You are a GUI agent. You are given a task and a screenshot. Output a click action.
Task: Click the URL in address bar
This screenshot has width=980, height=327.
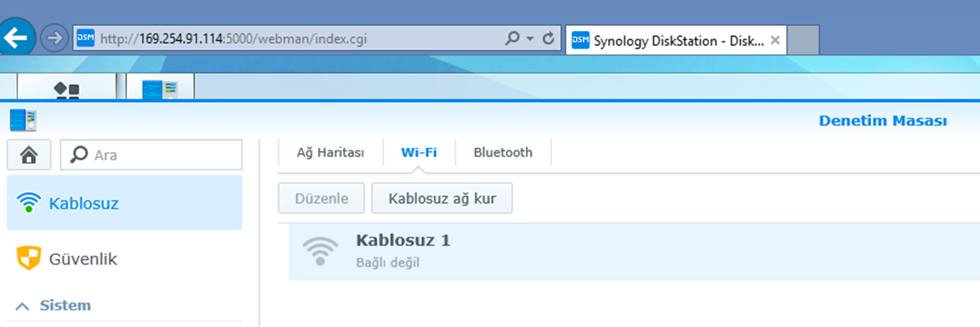pos(234,38)
